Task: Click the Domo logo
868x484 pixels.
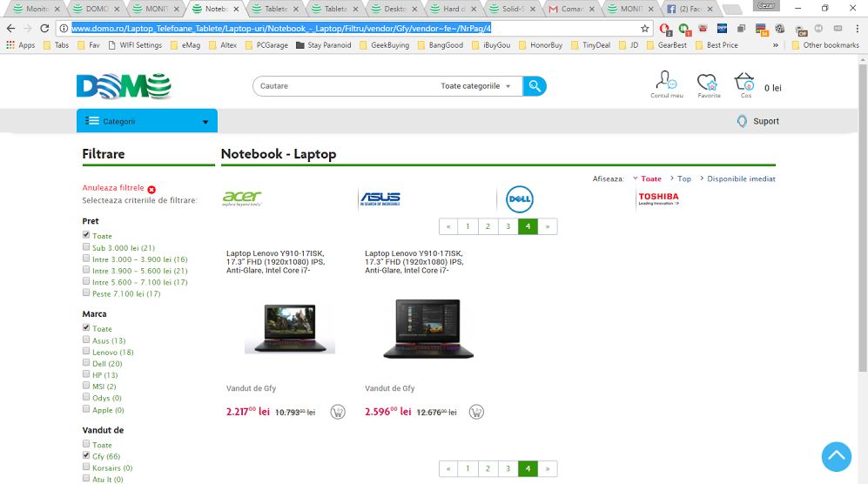Action: pyautogui.click(x=124, y=86)
